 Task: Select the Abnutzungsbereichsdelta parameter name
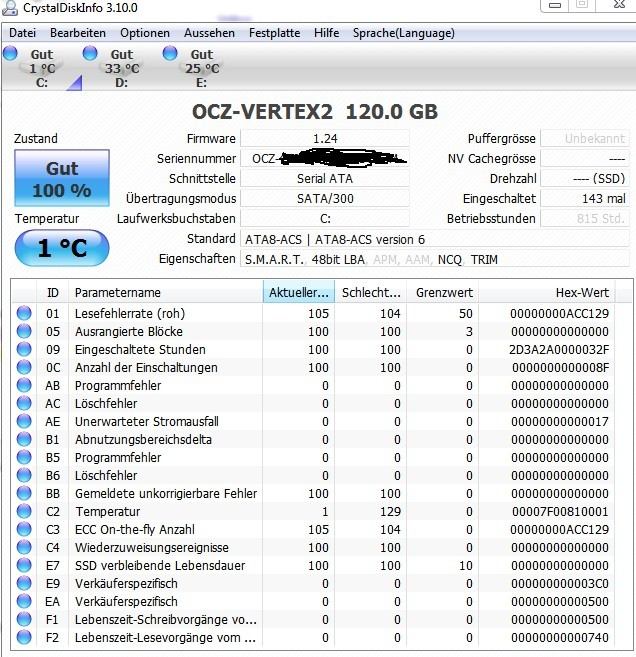point(143,440)
